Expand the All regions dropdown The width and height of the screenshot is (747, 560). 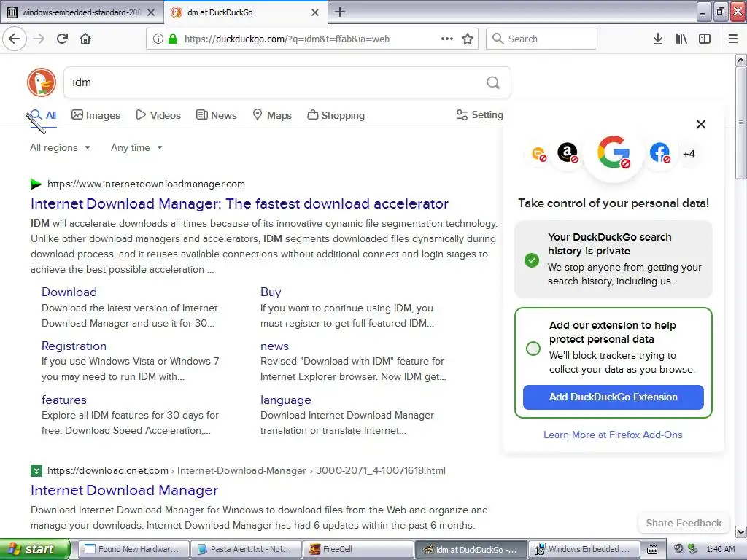[60, 147]
